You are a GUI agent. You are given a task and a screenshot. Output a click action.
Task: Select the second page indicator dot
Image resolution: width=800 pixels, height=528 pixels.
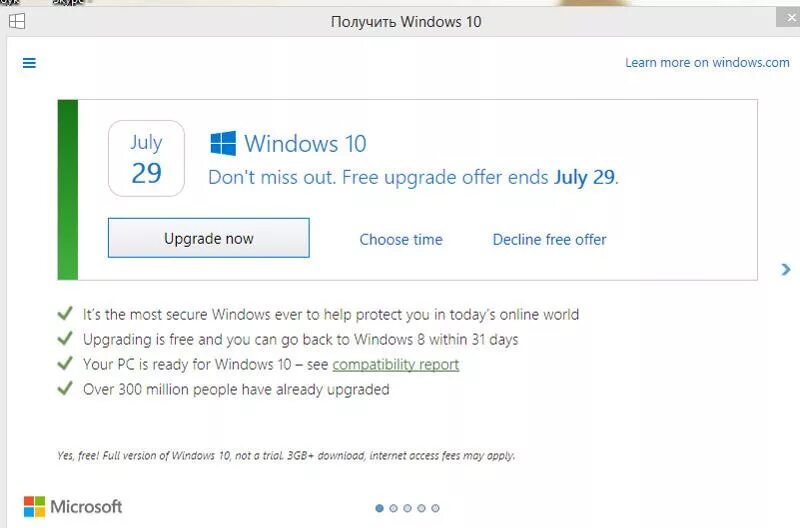(x=393, y=508)
